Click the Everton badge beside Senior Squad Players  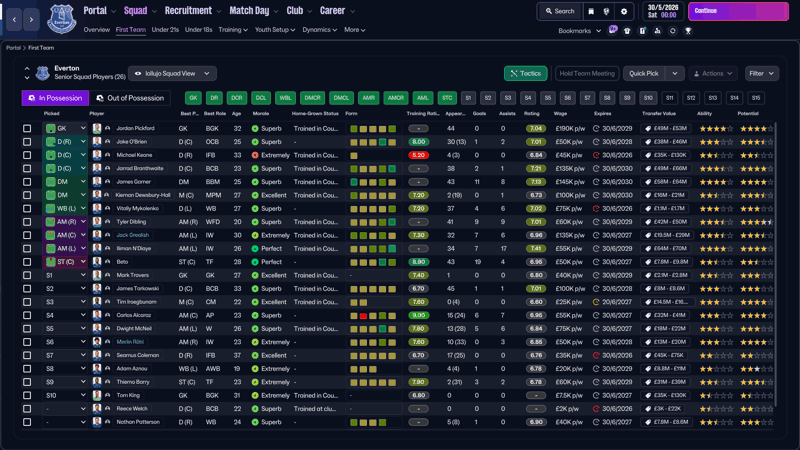(42, 73)
